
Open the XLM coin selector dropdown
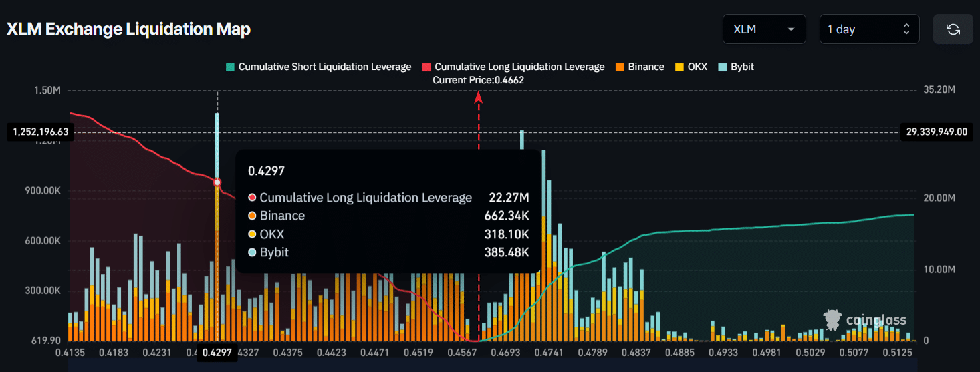point(763,29)
